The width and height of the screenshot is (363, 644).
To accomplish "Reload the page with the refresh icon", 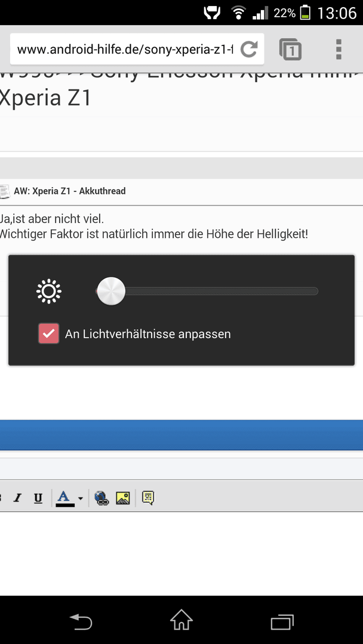I will (x=249, y=49).
